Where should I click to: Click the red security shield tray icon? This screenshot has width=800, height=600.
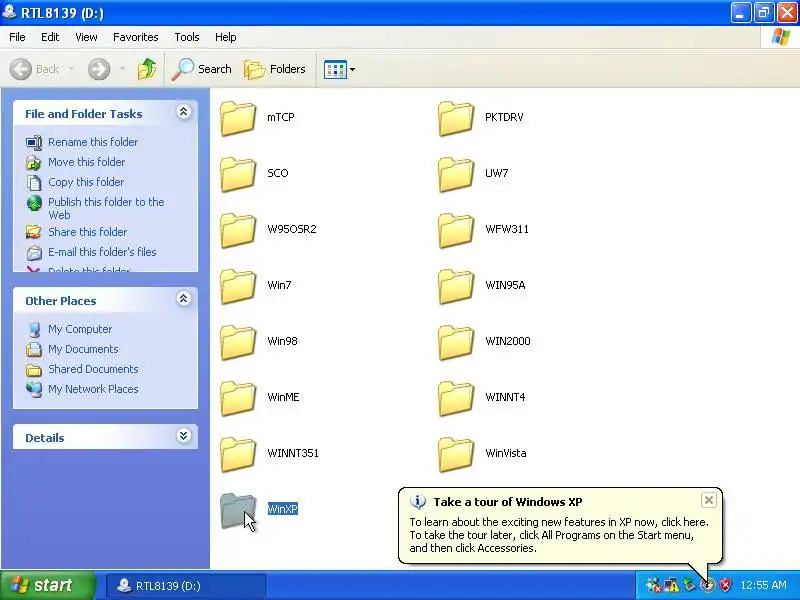click(x=726, y=585)
